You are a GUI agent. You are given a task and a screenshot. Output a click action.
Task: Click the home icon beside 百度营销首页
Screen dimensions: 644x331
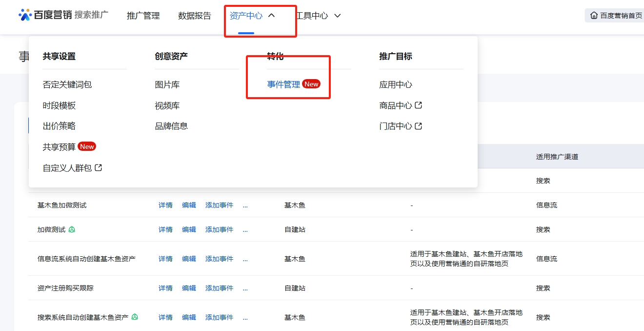click(594, 15)
